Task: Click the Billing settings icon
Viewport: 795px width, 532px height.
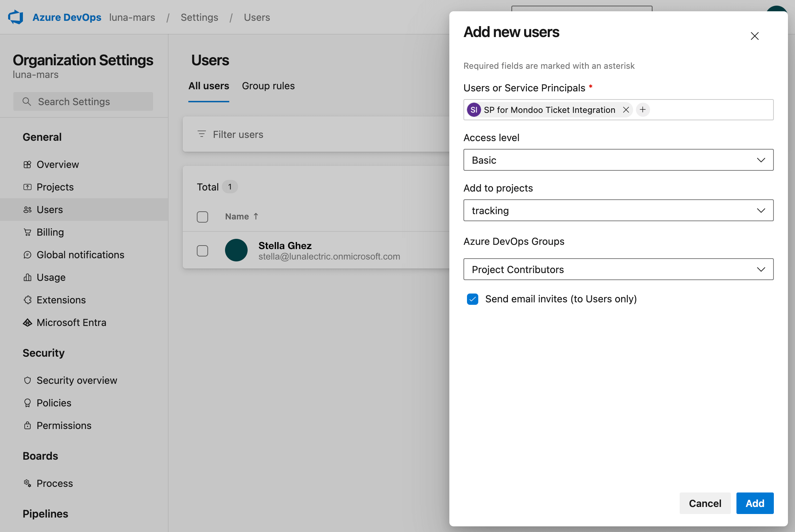Action: point(27,231)
